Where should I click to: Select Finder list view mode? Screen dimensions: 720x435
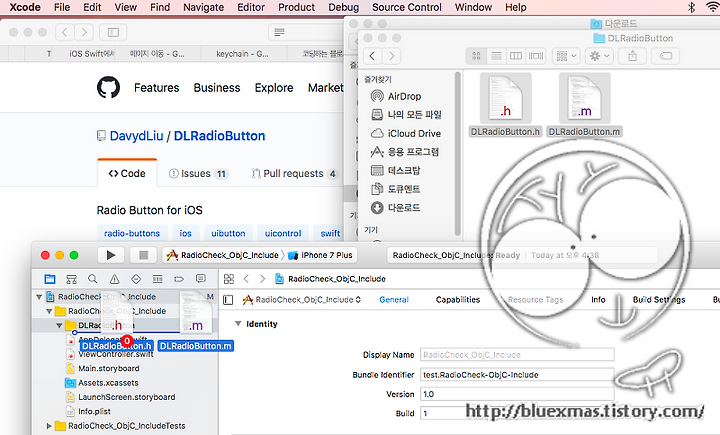click(496, 56)
